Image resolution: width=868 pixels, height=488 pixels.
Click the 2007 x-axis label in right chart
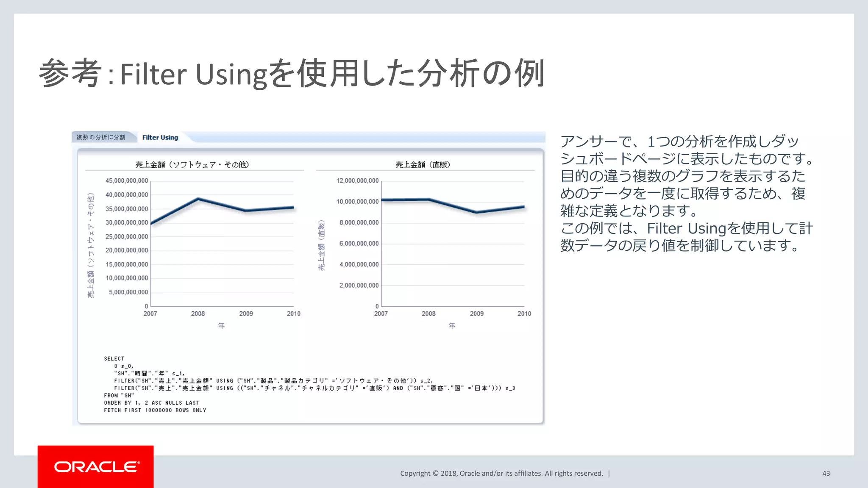[x=381, y=314]
